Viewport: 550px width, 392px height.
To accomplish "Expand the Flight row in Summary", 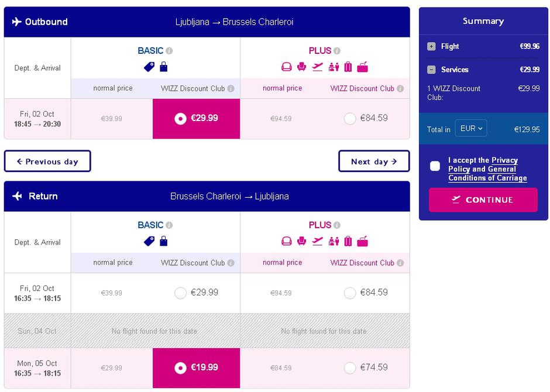I will tap(431, 47).
